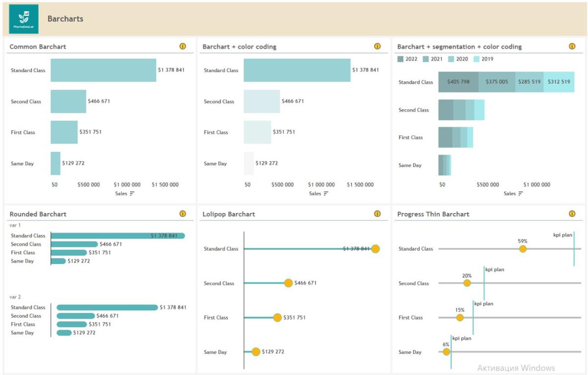The width and height of the screenshot is (588, 375).
Task: Select the 2022 legend color swatch
Action: [400, 59]
